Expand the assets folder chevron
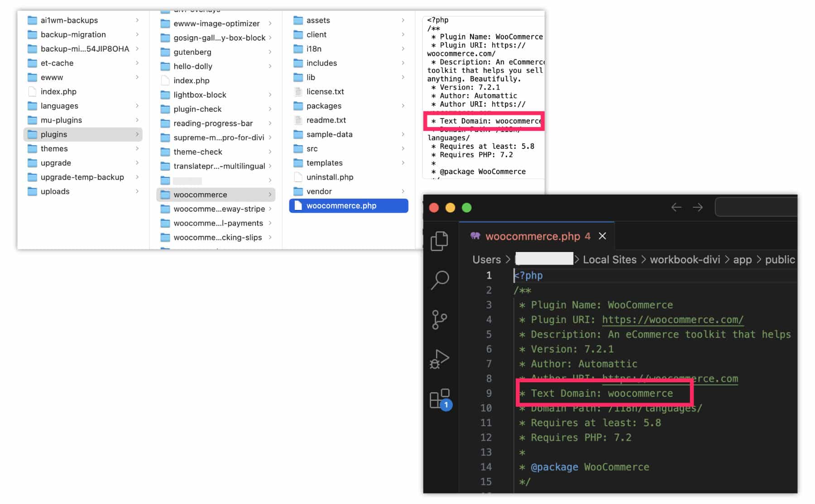 pyautogui.click(x=403, y=20)
